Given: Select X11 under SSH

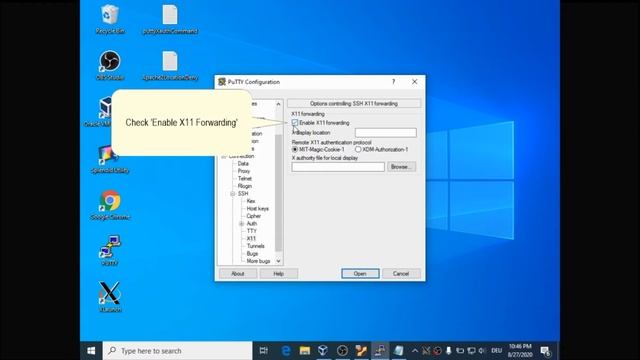Looking at the screenshot, I should click(x=251, y=238).
